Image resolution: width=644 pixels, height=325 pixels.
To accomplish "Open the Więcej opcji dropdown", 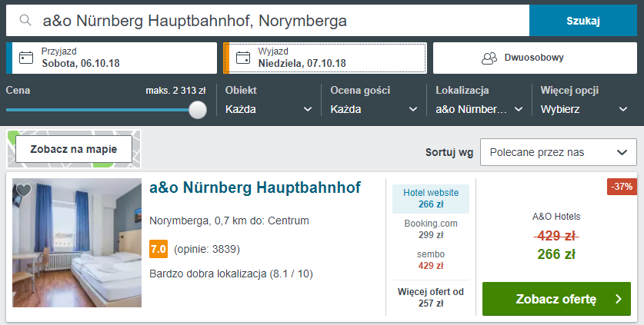I will 584,109.
